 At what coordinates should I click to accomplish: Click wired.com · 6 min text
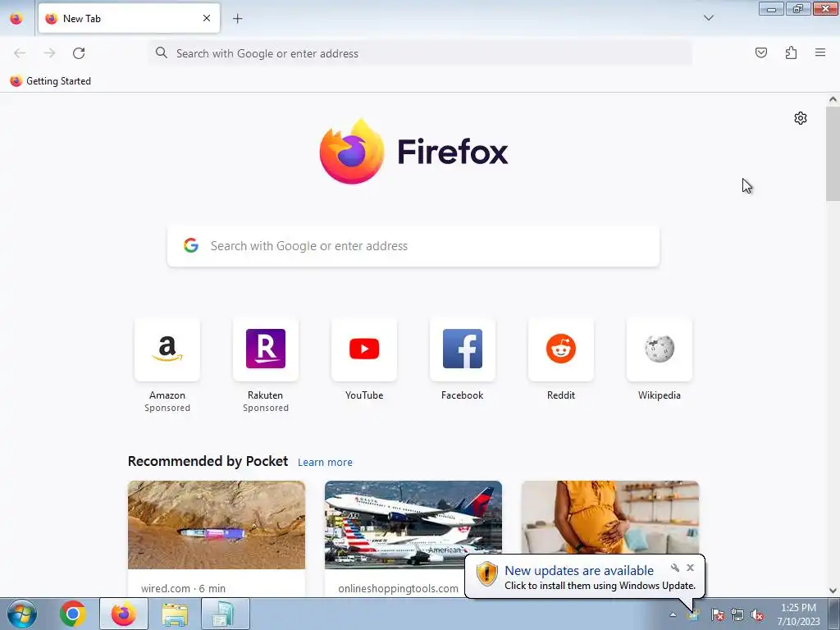[183, 588]
